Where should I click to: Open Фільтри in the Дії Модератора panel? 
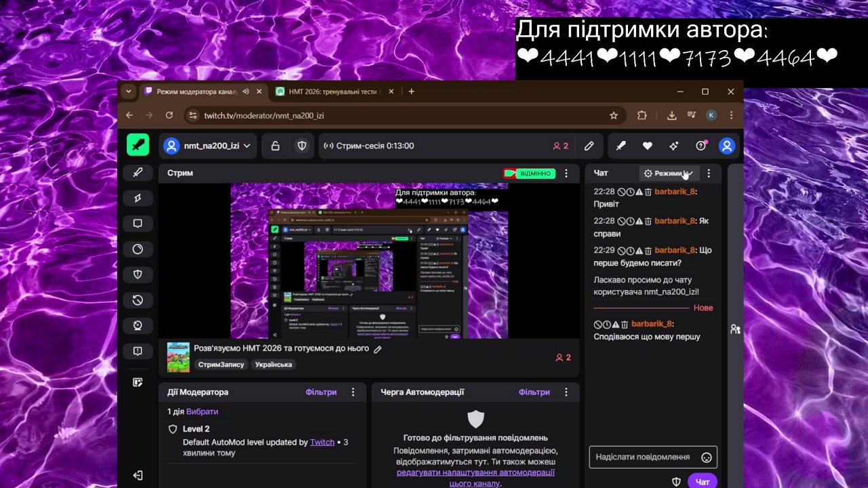point(321,392)
